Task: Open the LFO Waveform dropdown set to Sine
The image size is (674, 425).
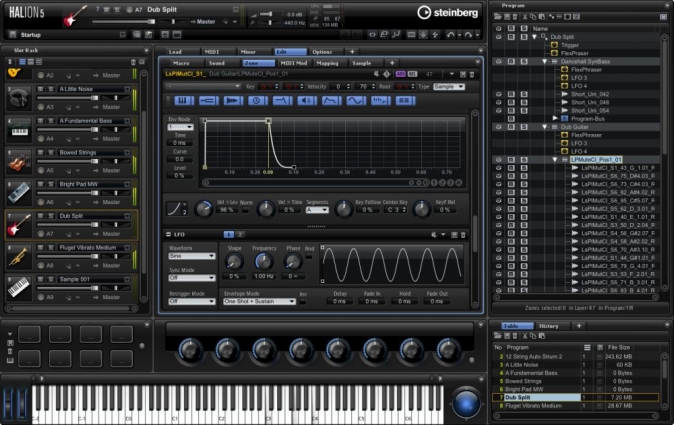Action: tap(192, 256)
